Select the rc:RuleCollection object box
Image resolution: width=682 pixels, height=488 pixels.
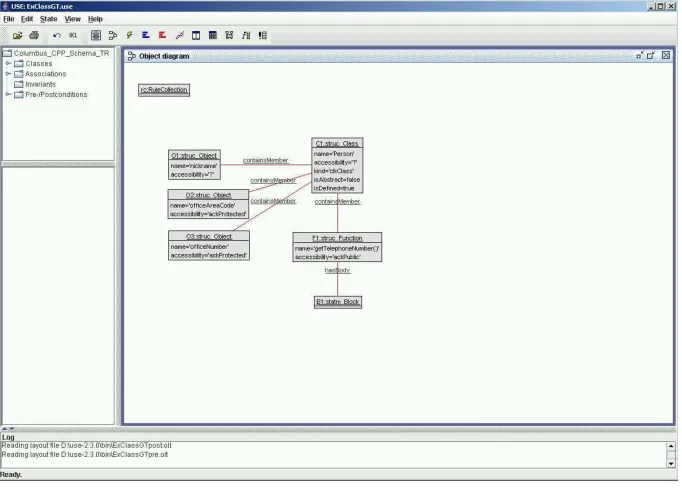[164, 90]
